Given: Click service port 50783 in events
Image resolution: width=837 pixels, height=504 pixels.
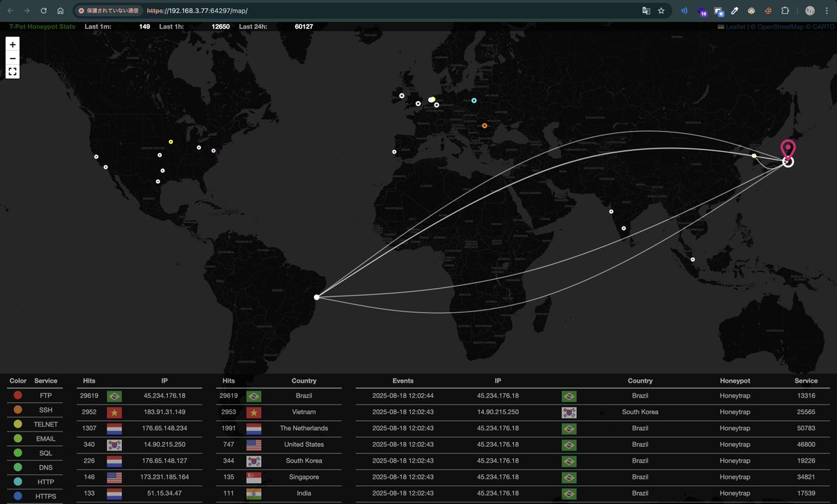Looking at the screenshot, I should 806,428.
